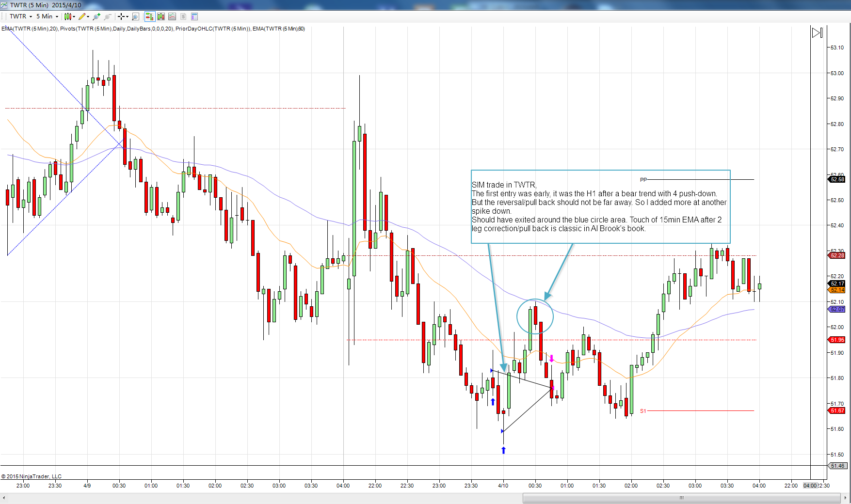The image size is (851, 504).
Task: Toggle the highlighted Chart Trader icon
Action: 149,16
